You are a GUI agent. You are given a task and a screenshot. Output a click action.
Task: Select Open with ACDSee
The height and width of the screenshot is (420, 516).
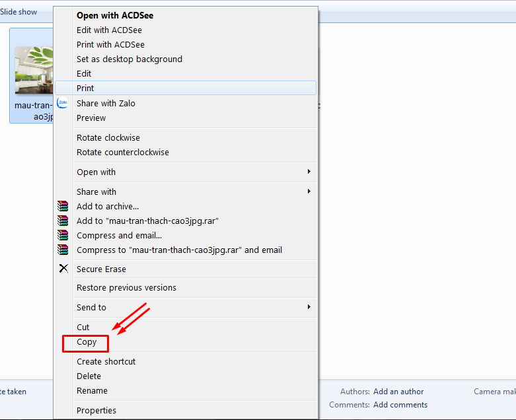(115, 15)
